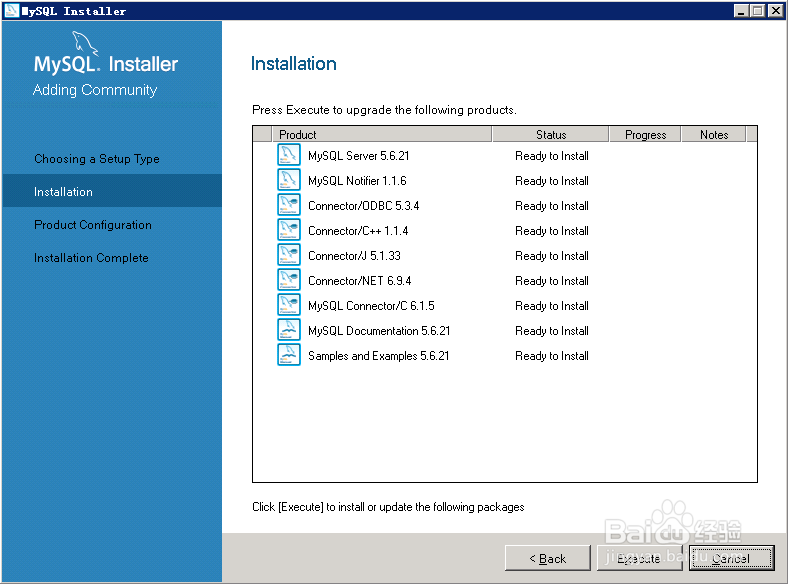The height and width of the screenshot is (584, 788).
Task: Click the Samples and Examples 5.6.21 icon
Action: click(x=289, y=355)
